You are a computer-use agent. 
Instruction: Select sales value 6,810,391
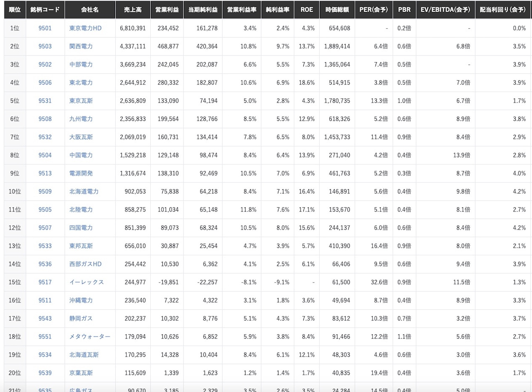[x=133, y=28]
